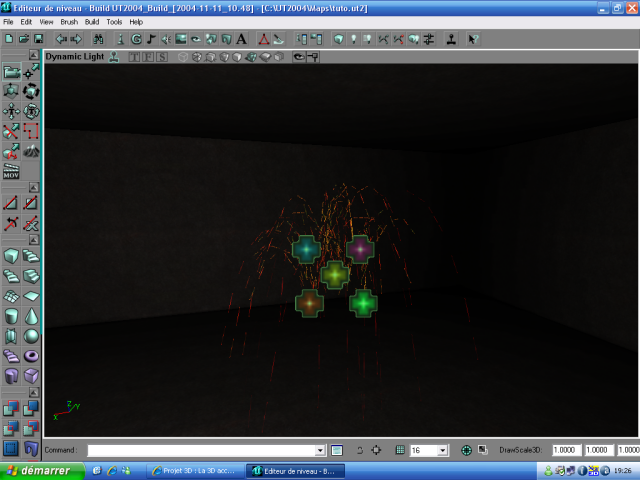Screen dimensions: 640x480
Task: Open the Build menu
Action: pos(92,21)
